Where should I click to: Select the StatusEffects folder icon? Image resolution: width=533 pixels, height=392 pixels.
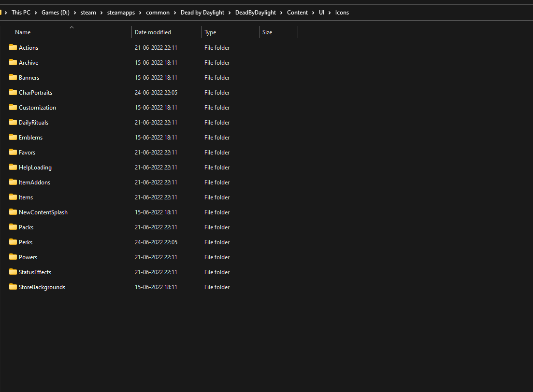[x=13, y=271]
